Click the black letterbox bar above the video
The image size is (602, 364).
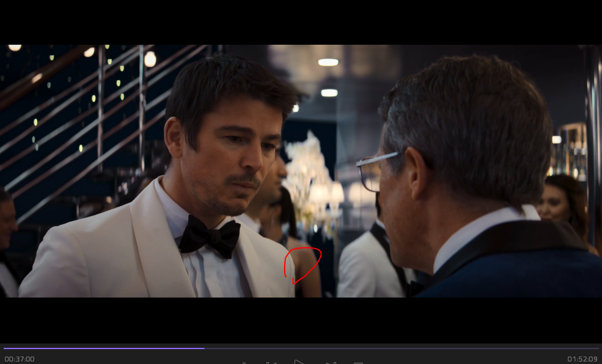tap(301, 22)
